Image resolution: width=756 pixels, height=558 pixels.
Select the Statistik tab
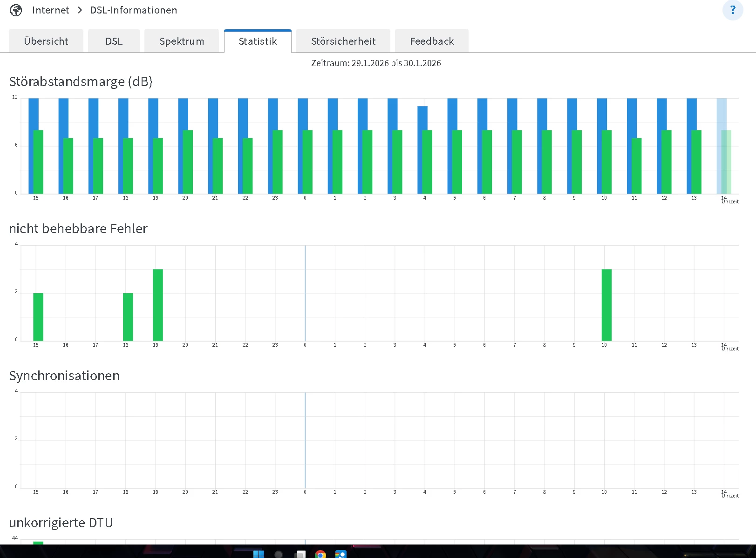[x=258, y=41]
